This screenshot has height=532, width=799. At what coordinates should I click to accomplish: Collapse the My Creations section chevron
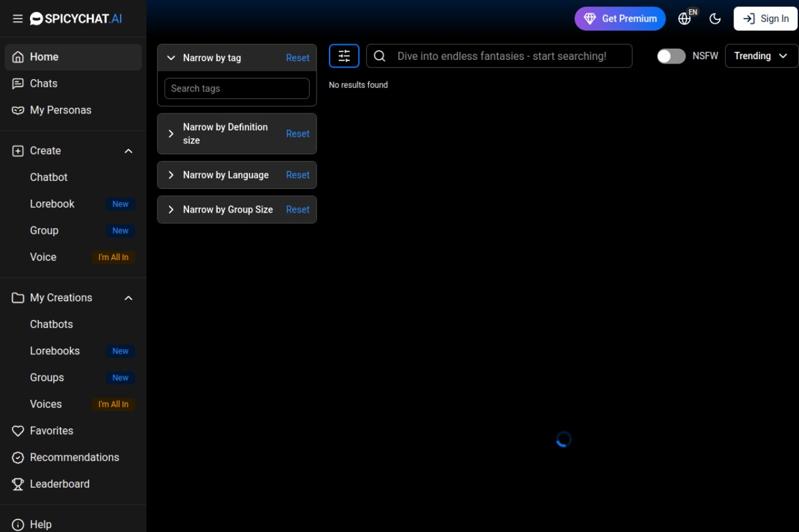pyautogui.click(x=129, y=298)
